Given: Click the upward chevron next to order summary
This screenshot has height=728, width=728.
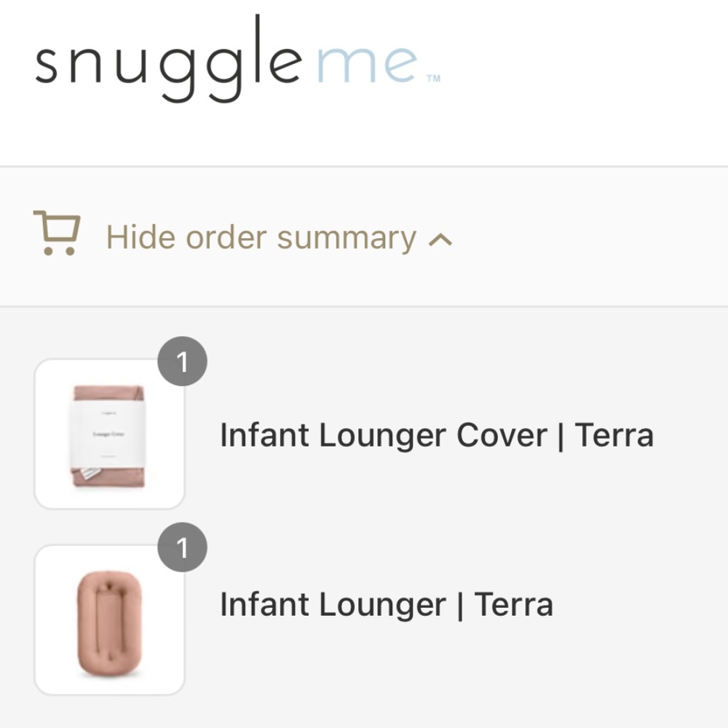Looking at the screenshot, I should pyautogui.click(x=440, y=238).
